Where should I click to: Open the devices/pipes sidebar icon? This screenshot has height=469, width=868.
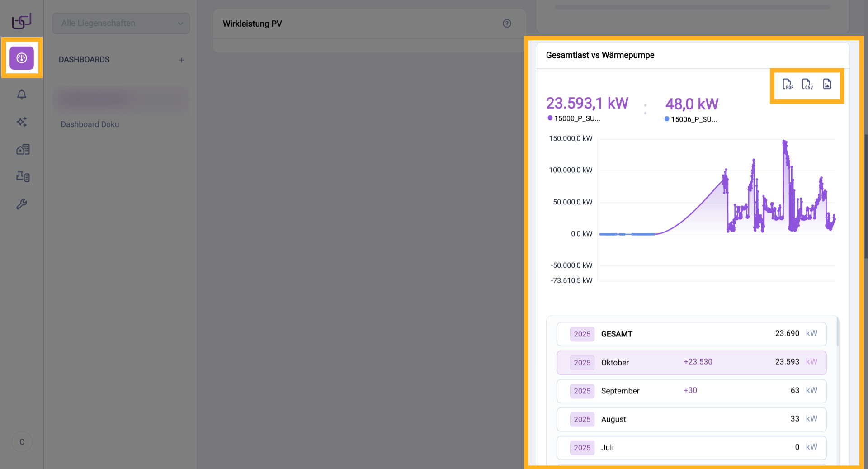click(x=22, y=176)
